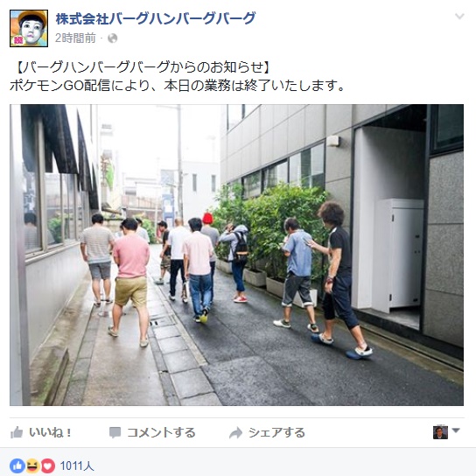Open the commenter identity dropdown arrow
The image size is (476, 476).
click(456, 430)
